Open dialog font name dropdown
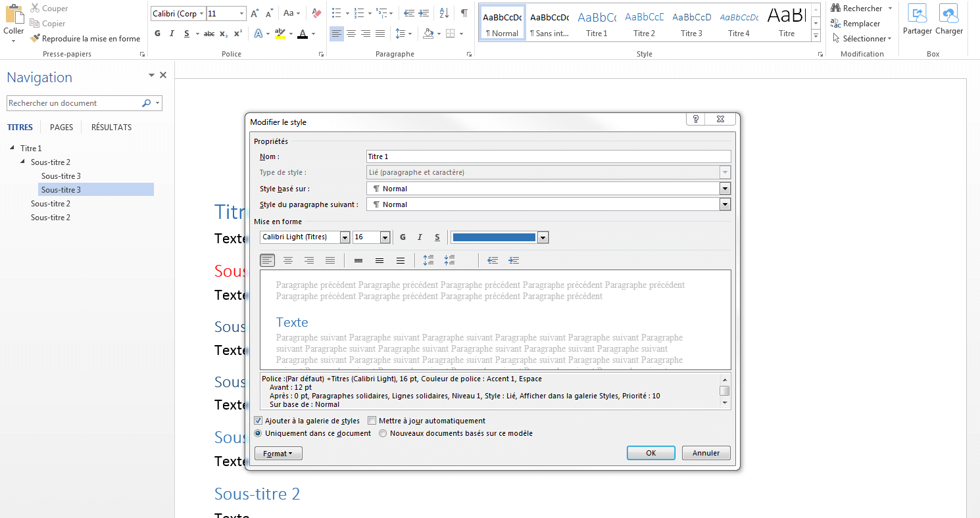 pyautogui.click(x=345, y=237)
